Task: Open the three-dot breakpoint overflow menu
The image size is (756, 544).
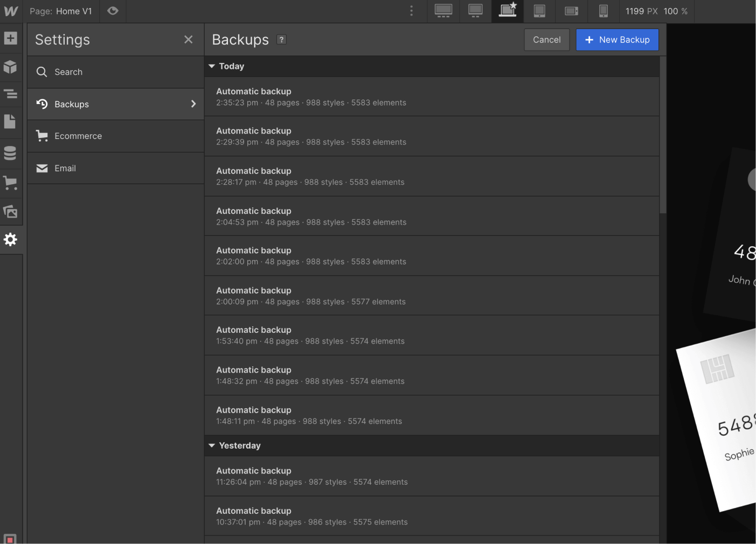Action: click(x=411, y=11)
